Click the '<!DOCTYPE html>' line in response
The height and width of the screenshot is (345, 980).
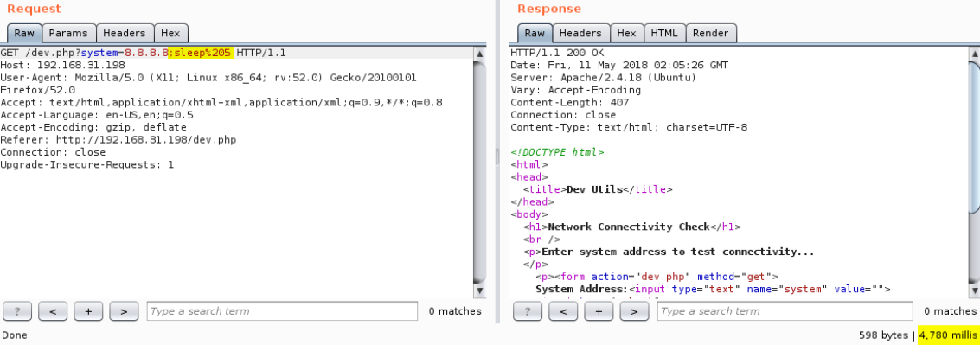pos(557,152)
